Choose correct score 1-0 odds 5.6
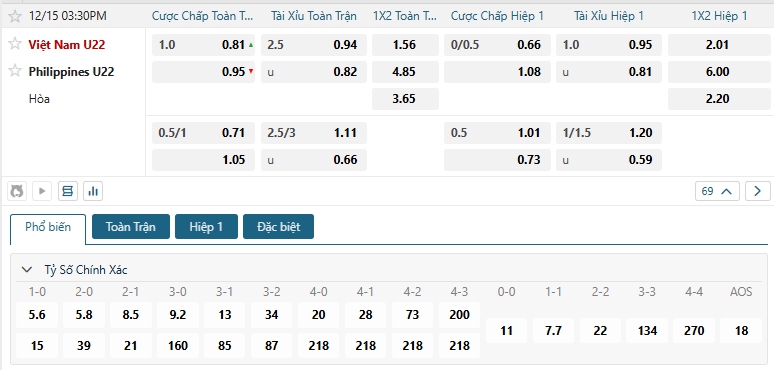This screenshot has height=370, width=774. (x=37, y=315)
